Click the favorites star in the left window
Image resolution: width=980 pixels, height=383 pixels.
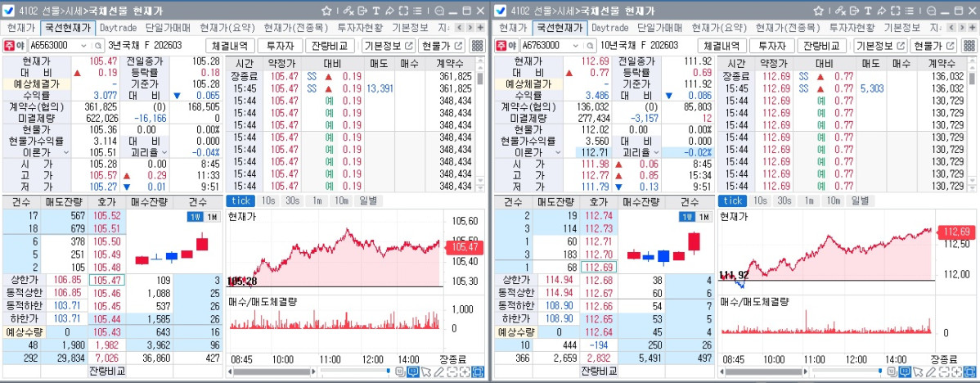[326, 11]
